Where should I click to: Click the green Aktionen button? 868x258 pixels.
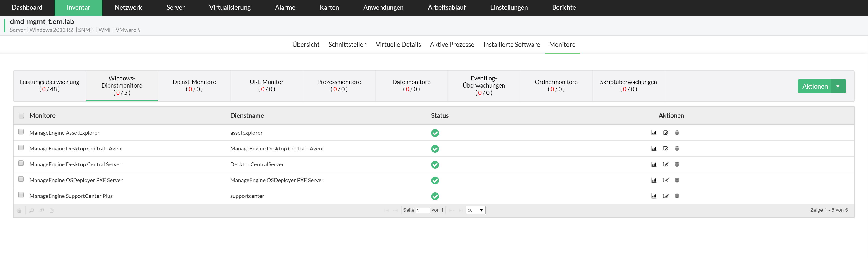tap(814, 86)
